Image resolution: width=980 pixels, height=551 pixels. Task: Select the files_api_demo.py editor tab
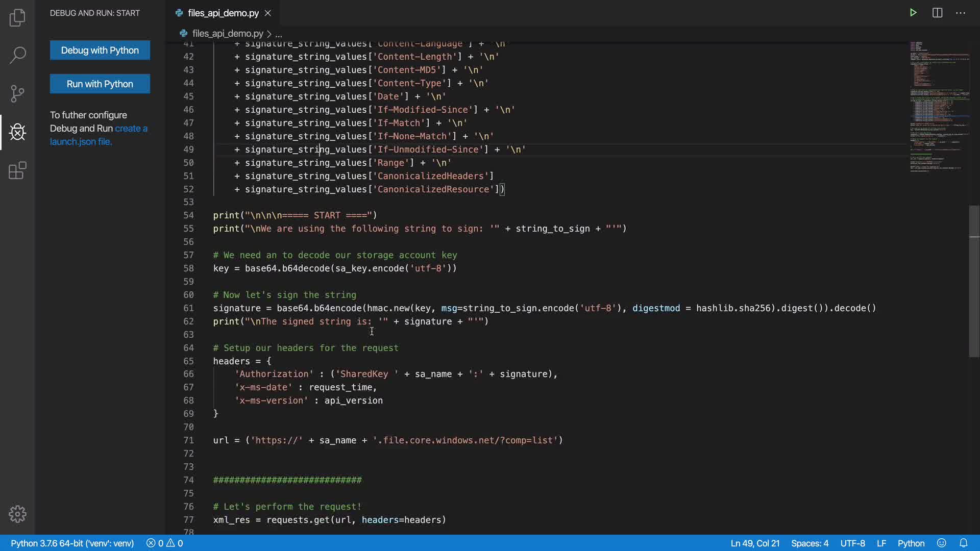pos(223,13)
